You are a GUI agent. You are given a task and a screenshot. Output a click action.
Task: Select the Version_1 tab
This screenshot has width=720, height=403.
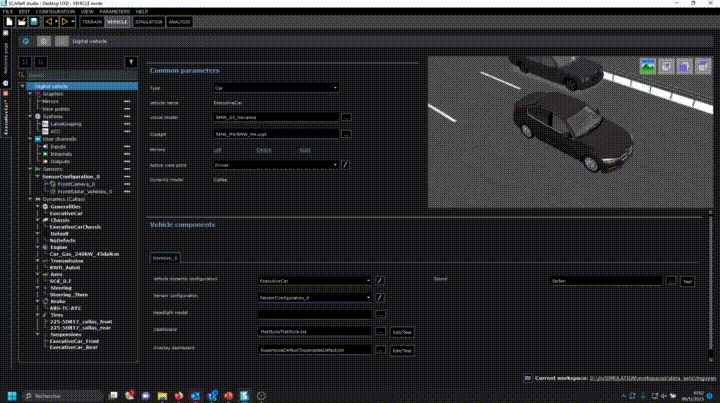[x=165, y=258]
